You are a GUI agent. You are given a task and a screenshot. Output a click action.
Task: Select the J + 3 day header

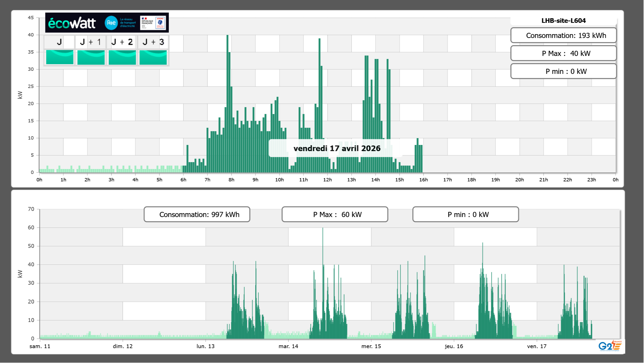[153, 42]
